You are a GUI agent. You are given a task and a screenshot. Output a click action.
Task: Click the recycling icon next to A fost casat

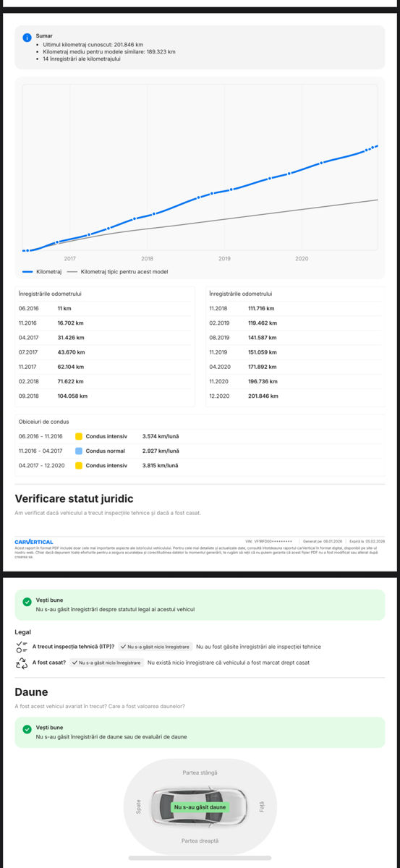click(21, 663)
